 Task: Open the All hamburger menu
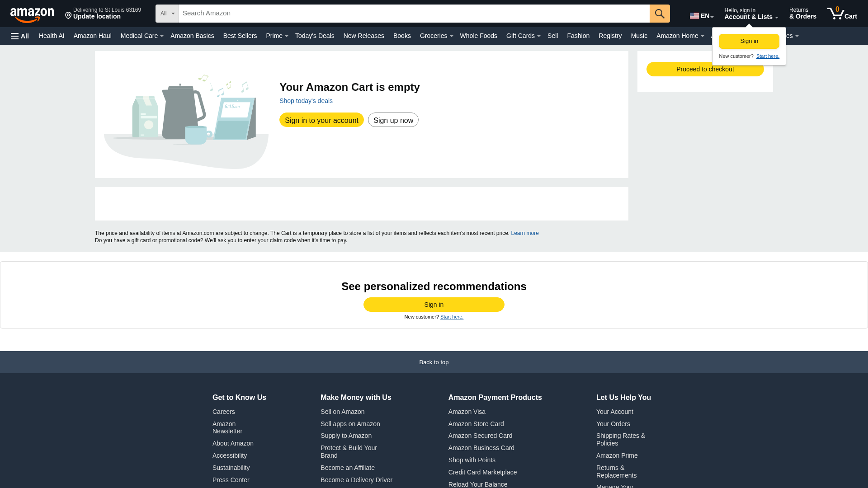coord(20,36)
